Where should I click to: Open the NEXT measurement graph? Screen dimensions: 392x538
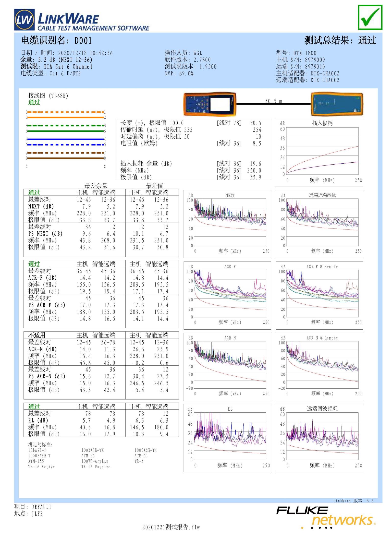click(x=228, y=223)
